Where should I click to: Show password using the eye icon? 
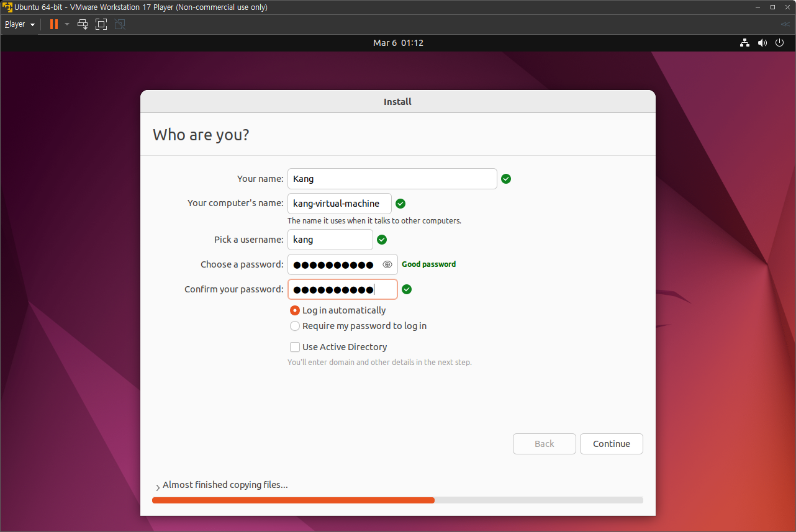387,264
